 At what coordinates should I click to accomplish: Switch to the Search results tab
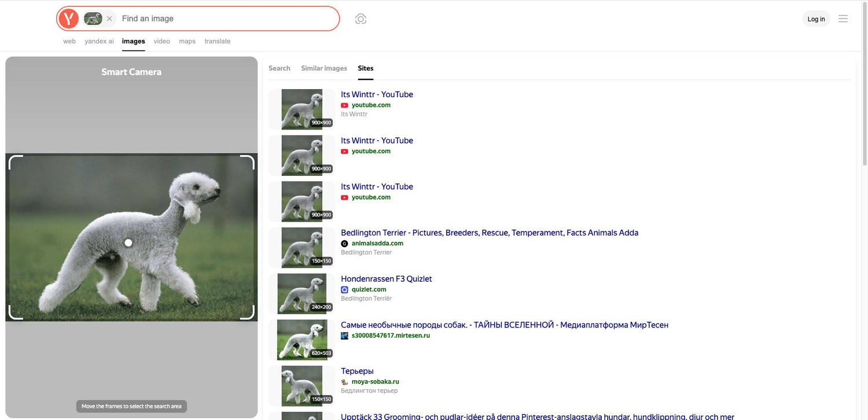(279, 68)
